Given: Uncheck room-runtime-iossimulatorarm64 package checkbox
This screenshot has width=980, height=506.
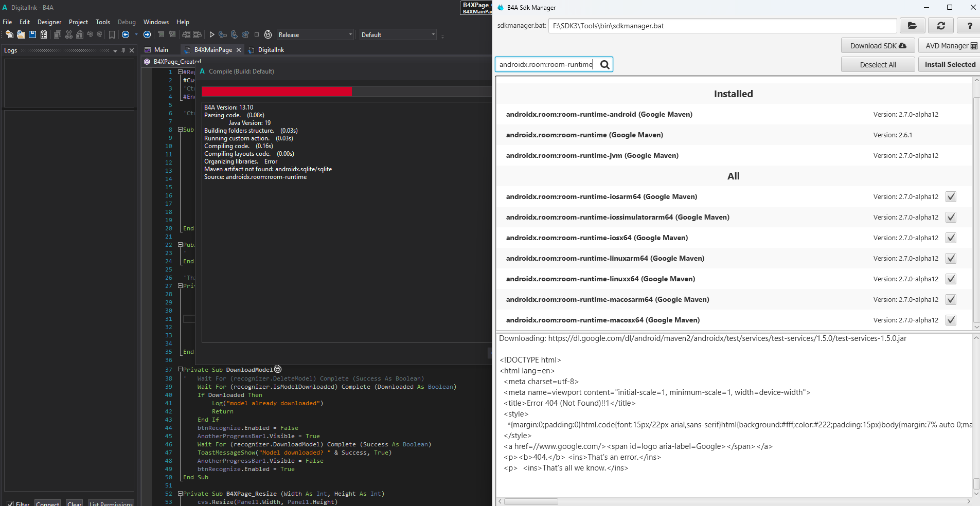Looking at the screenshot, I should (951, 217).
